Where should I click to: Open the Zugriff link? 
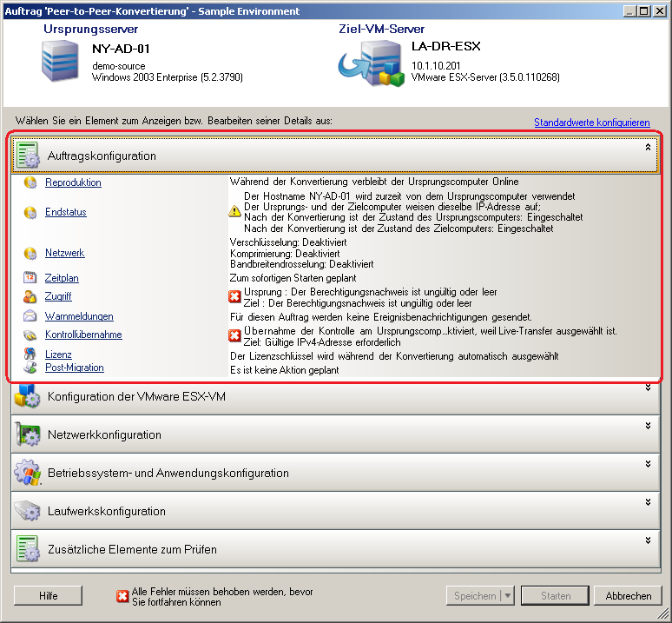point(58,296)
